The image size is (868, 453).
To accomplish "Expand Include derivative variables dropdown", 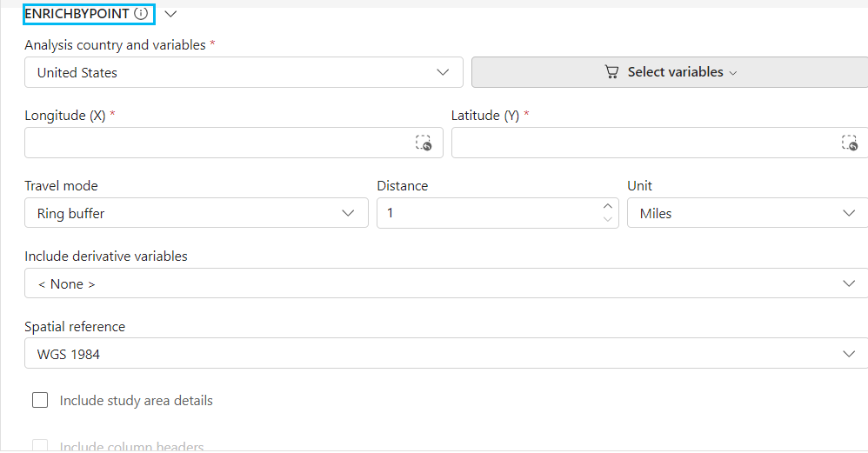I will (x=445, y=283).
